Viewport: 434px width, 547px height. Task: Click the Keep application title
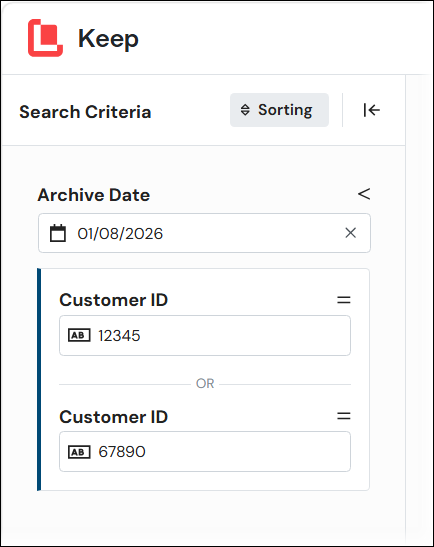tap(108, 39)
